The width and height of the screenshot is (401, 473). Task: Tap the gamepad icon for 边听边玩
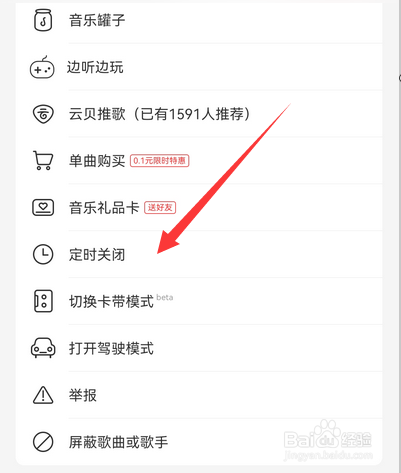42,67
